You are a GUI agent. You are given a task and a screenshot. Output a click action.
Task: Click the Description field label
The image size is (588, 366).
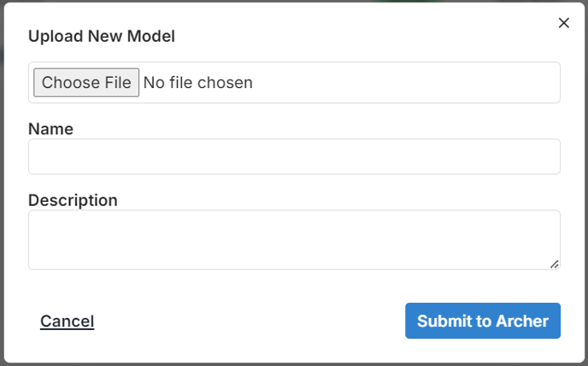(73, 200)
